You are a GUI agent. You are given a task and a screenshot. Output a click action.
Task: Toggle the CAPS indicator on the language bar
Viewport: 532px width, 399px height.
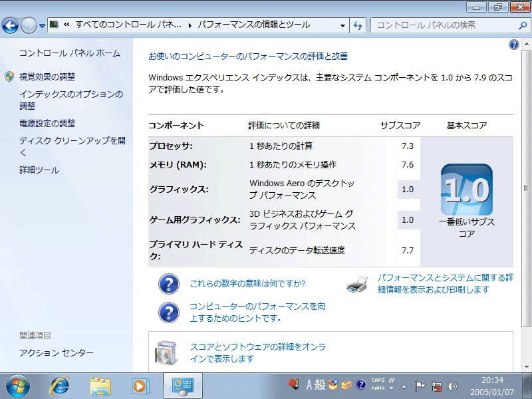click(378, 380)
